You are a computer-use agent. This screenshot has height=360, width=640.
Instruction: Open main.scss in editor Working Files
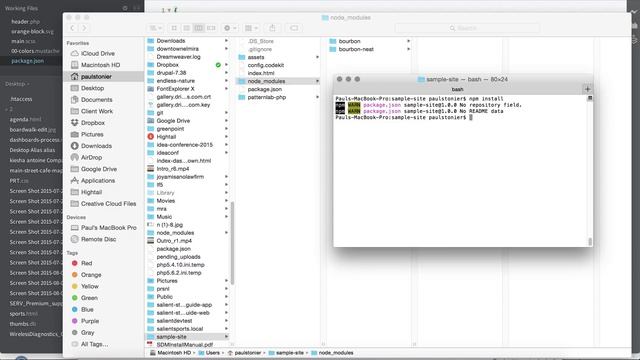click(x=23, y=41)
